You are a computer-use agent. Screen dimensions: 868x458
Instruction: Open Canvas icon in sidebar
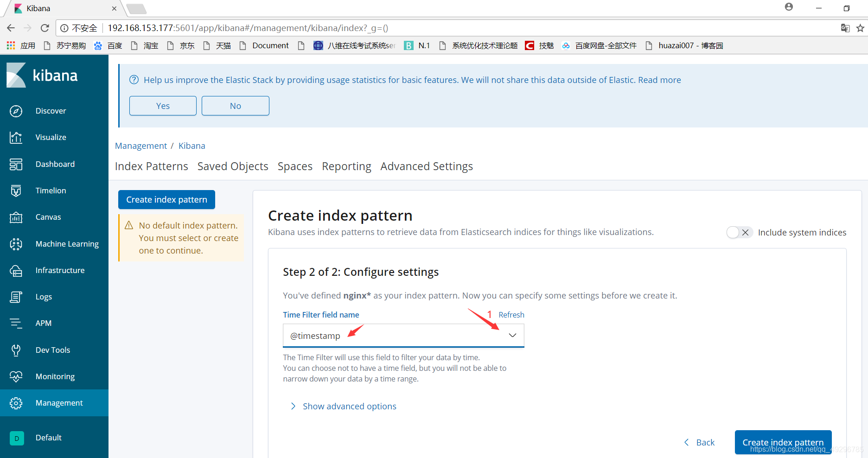tap(16, 217)
